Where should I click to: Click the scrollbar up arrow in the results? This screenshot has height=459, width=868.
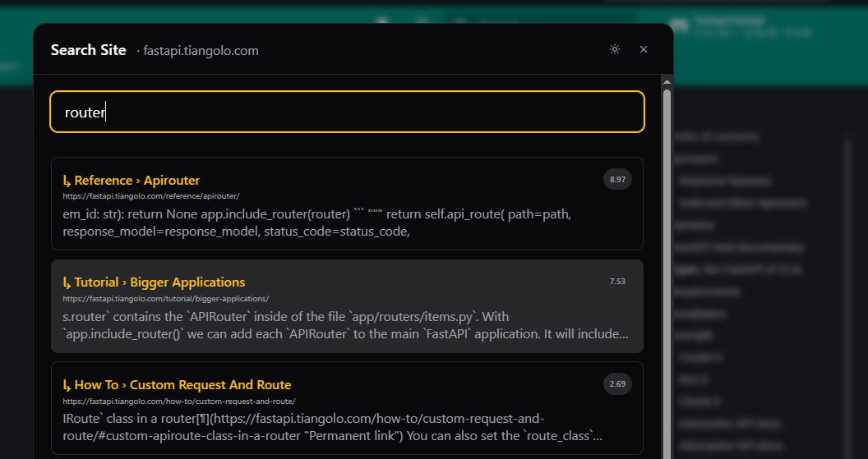(x=667, y=82)
